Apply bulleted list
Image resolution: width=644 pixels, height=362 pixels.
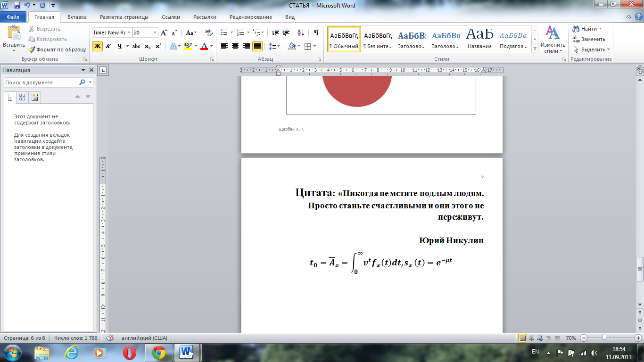click(224, 33)
